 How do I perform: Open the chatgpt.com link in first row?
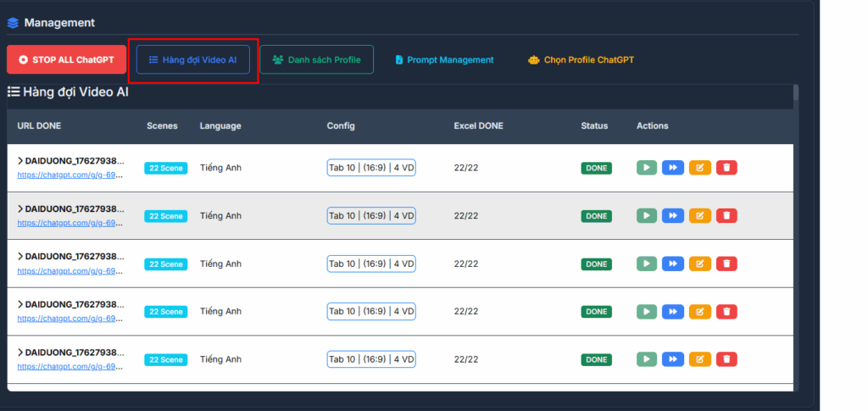click(x=70, y=175)
